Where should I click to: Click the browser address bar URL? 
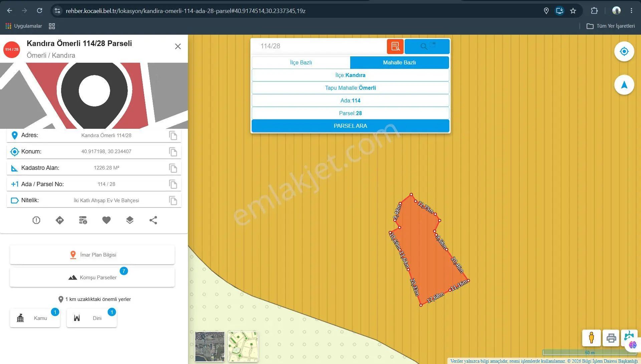pos(186,11)
